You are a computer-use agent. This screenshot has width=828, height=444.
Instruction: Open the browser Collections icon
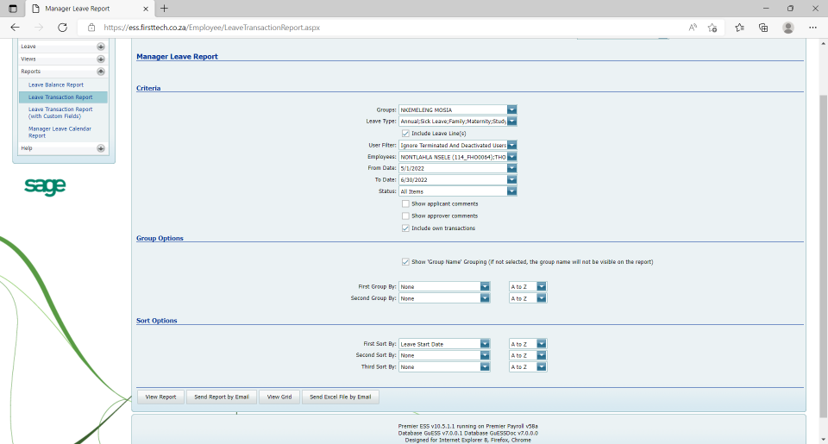tap(763, 28)
